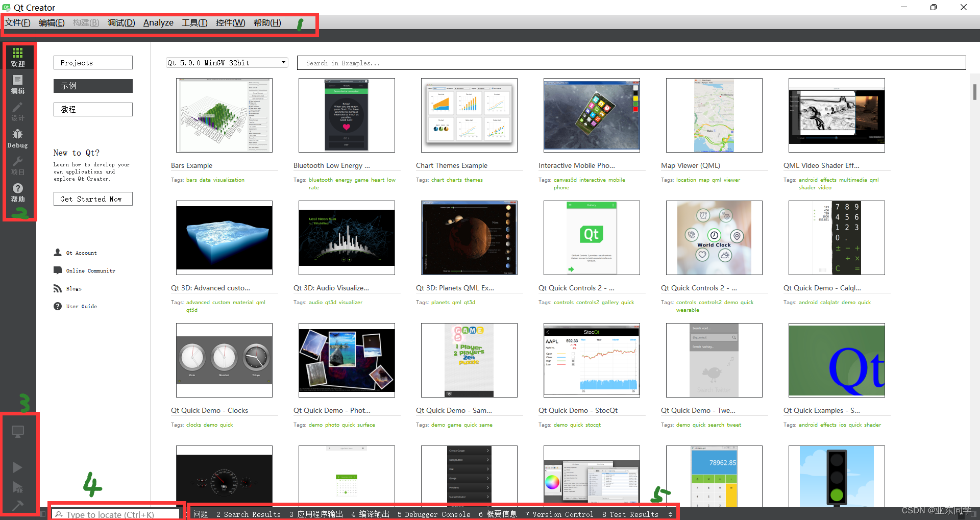
Task: Open the Bars Example thumbnail
Action: 224,115
